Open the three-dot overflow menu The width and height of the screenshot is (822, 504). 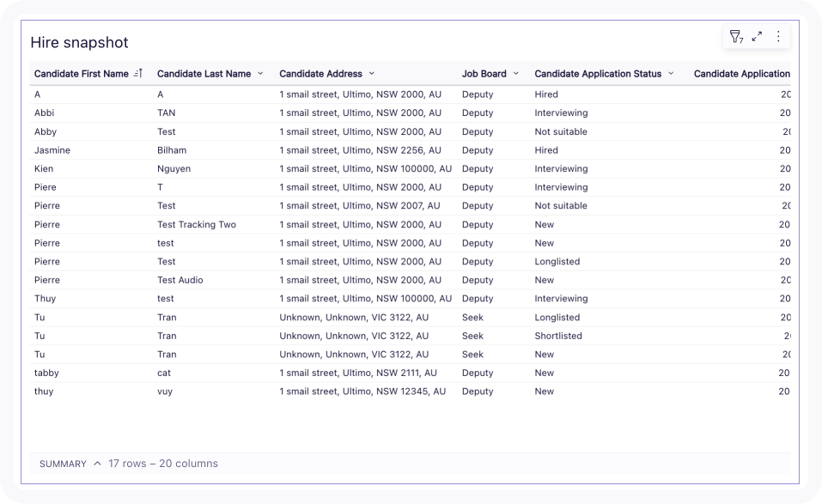(x=778, y=37)
